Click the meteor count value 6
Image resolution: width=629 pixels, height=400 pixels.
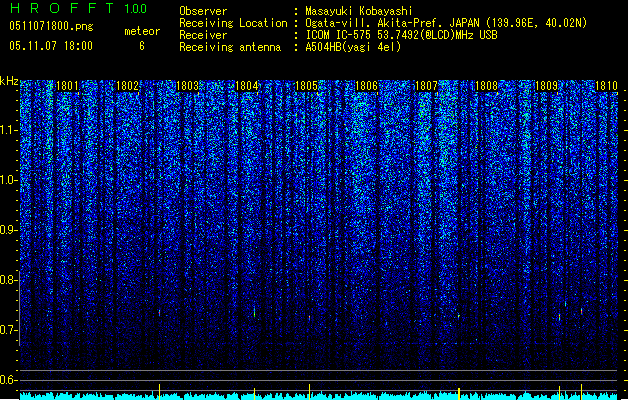click(x=142, y=46)
